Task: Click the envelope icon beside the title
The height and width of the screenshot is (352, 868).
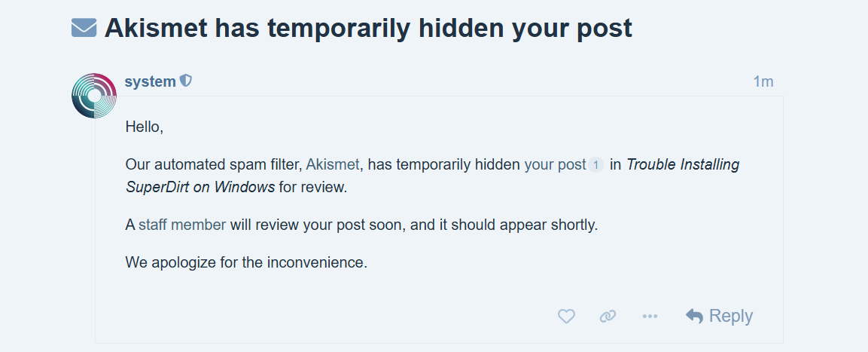Action: 84,28
